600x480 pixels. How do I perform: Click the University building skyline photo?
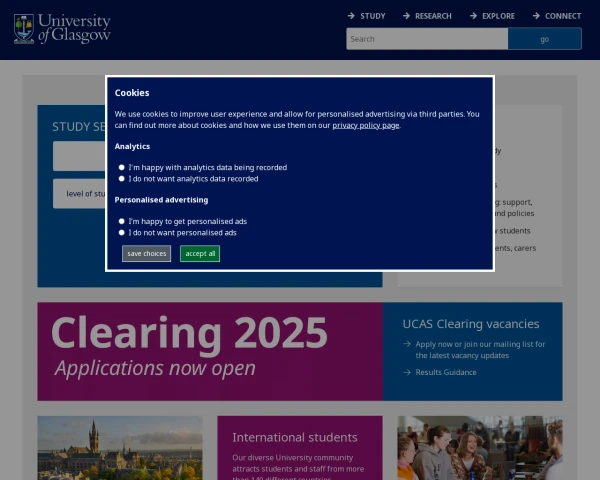coord(120,448)
